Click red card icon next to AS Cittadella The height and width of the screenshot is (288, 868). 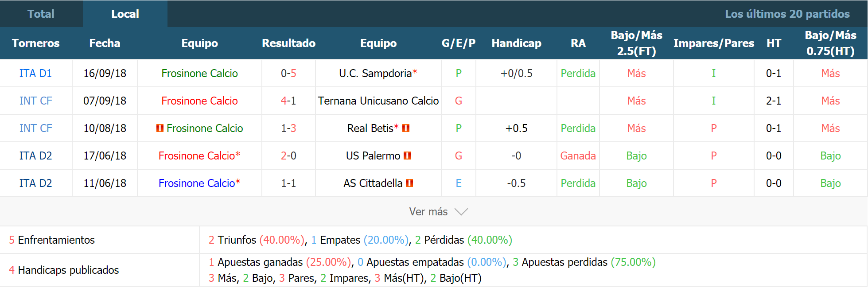(x=409, y=183)
